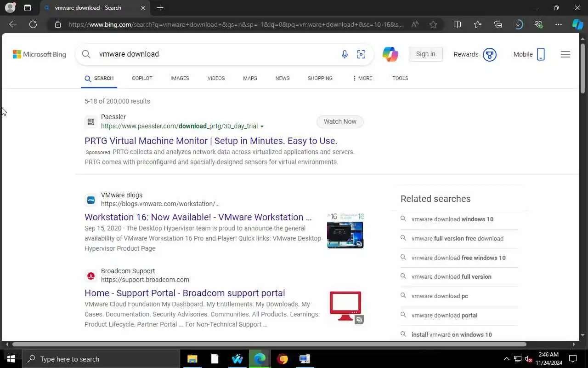Add page to favorites star icon
This screenshot has width=588, height=368.
[433, 24]
